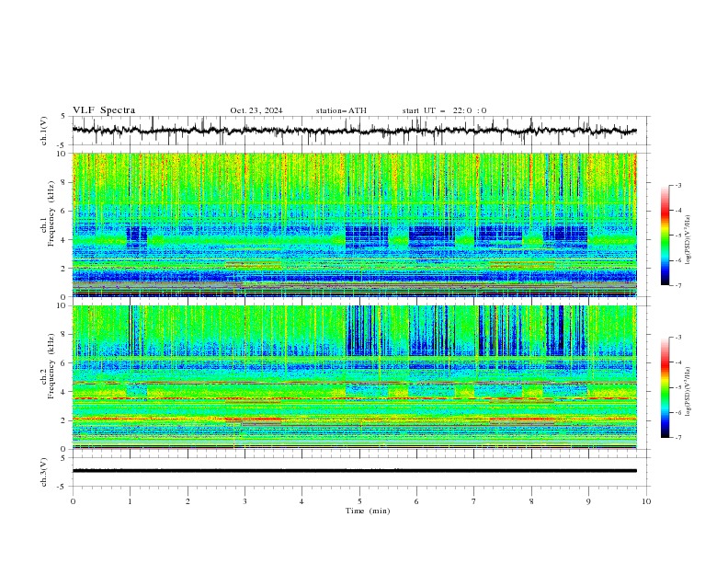728x563 pixels.
Task: Click time axis tick label "4"
Action: pyautogui.click(x=302, y=501)
